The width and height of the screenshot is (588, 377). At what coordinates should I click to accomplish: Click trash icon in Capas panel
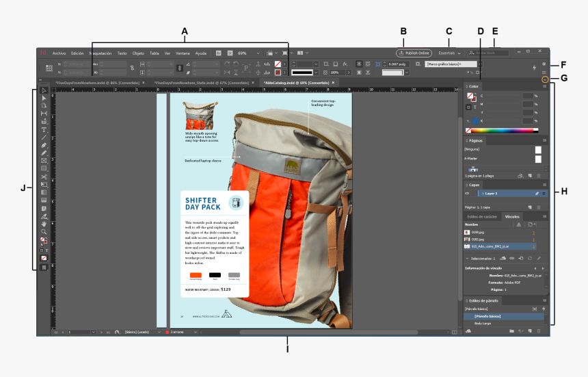pyautogui.click(x=539, y=207)
